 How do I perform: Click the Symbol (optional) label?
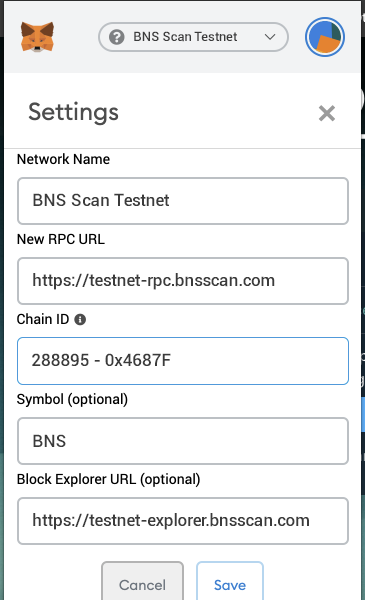click(72, 399)
